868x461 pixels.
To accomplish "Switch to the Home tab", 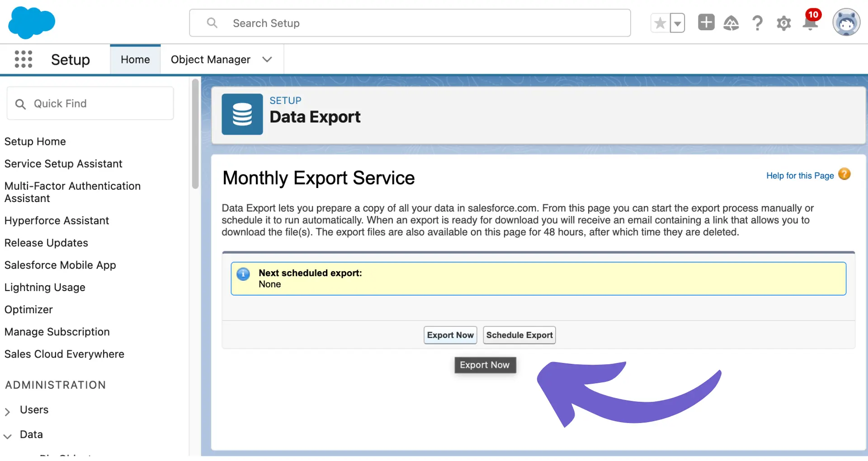I will pyautogui.click(x=135, y=60).
